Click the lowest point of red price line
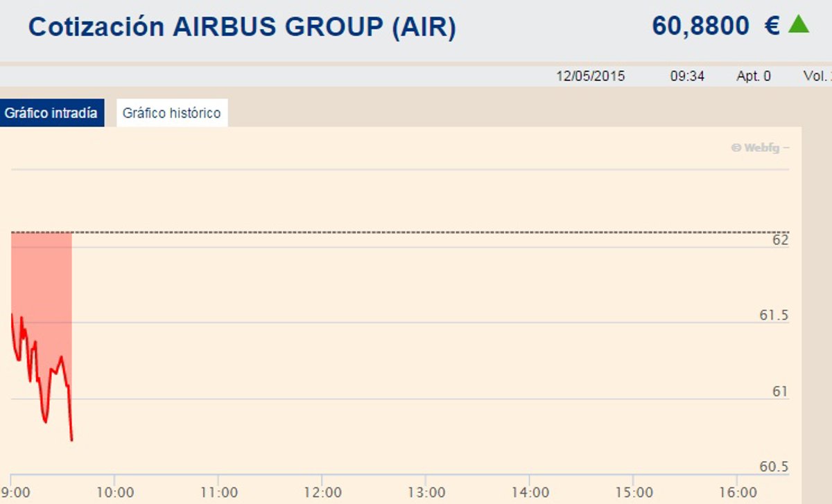832x504 pixels. [72, 440]
